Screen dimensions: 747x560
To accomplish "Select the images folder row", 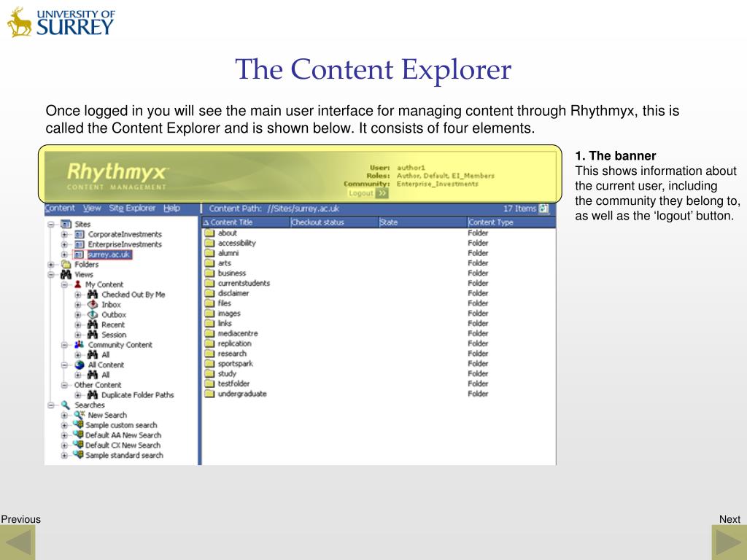I will (379, 314).
